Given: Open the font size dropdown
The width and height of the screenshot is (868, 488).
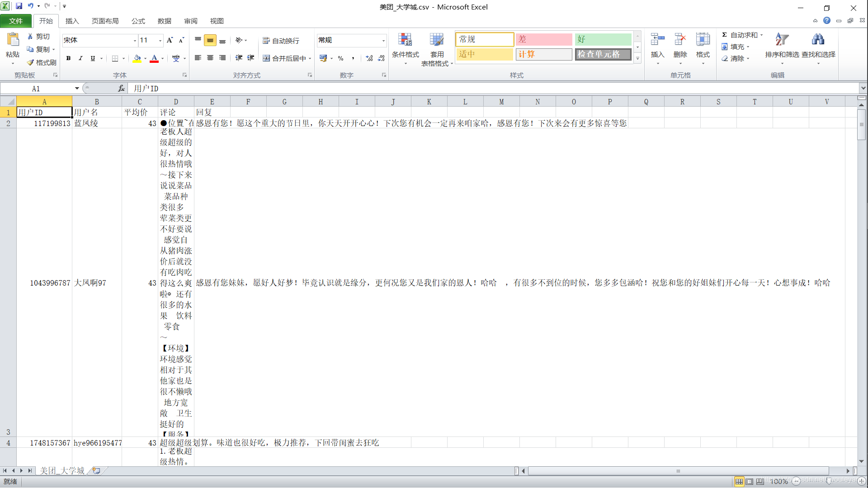Looking at the screenshot, I should pyautogui.click(x=160, y=41).
